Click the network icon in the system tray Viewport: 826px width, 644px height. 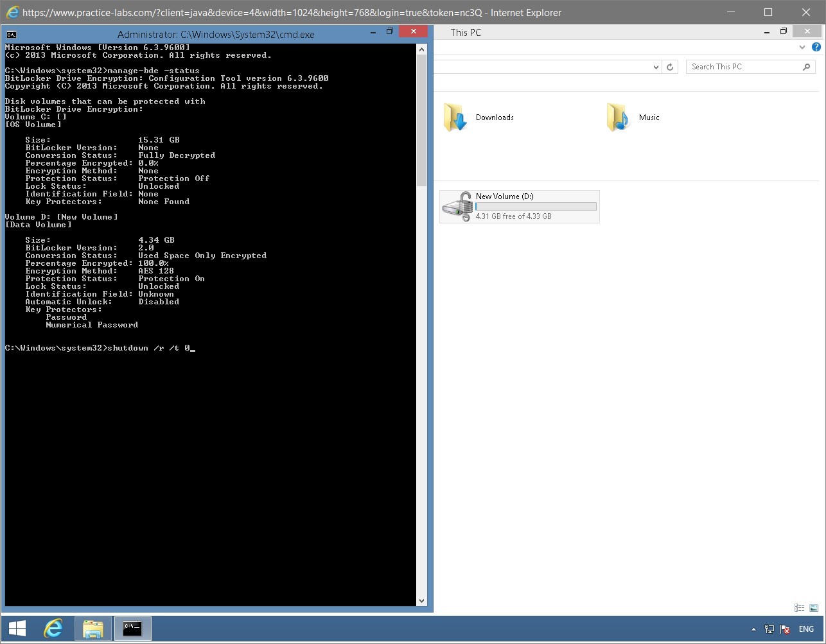(769, 629)
